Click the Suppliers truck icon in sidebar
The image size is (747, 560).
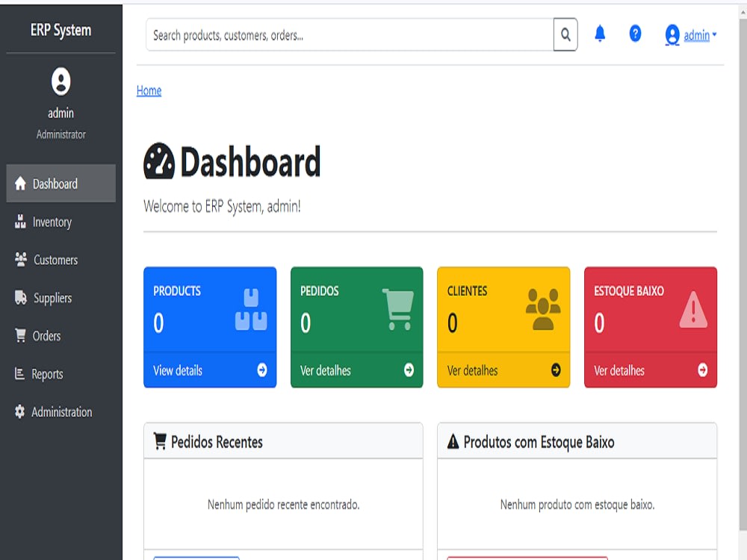pos(20,298)
